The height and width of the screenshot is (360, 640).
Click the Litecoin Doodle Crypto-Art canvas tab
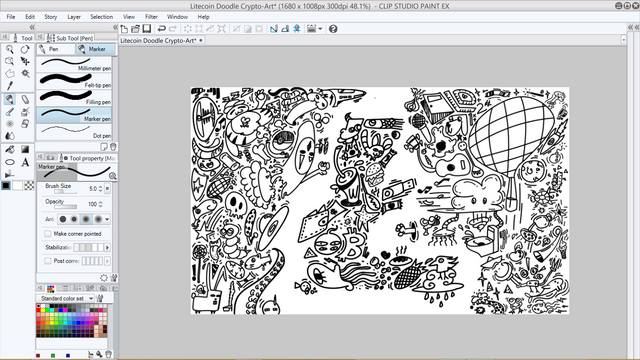(162, 40)
